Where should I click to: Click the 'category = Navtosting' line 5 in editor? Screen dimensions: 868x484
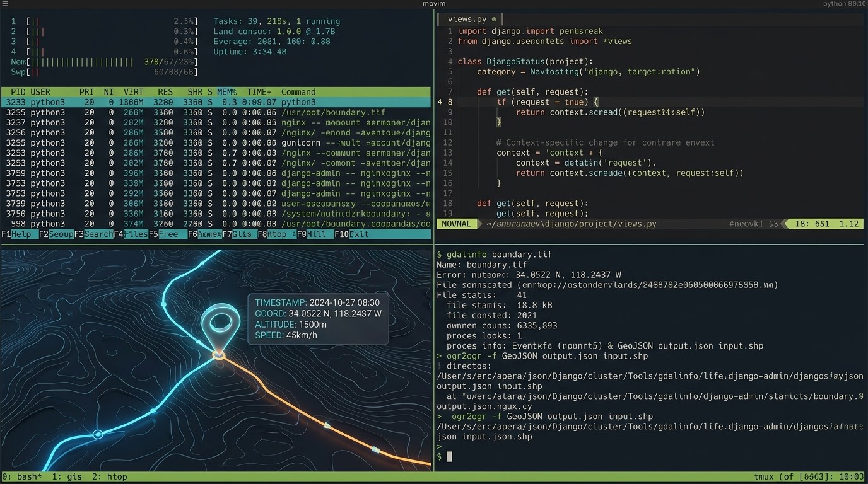click(589, 72)
